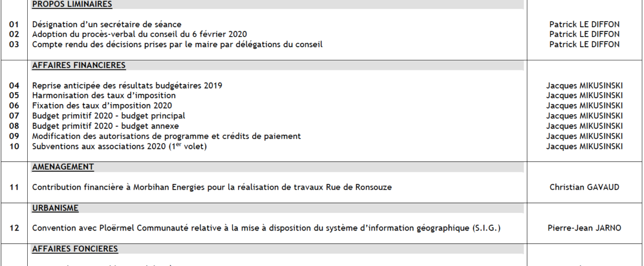Click 'Fixation des taux d'imposition 2020'

(x=102, y=105)
